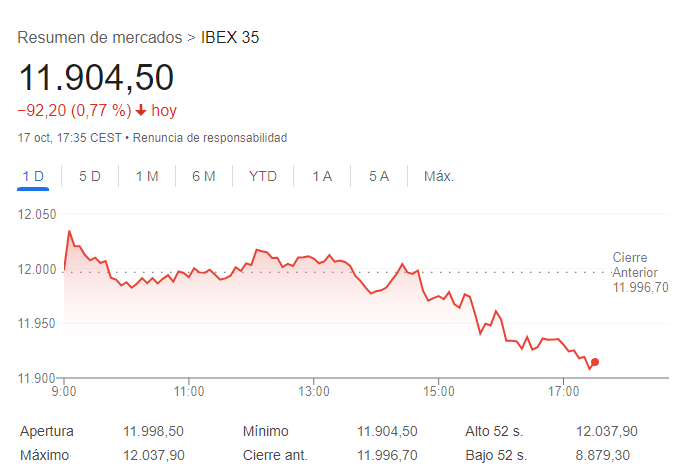This screenshot has width=692, height=476.
Task: Click the Alto 52 s. value
Action: tap(607, 431)
